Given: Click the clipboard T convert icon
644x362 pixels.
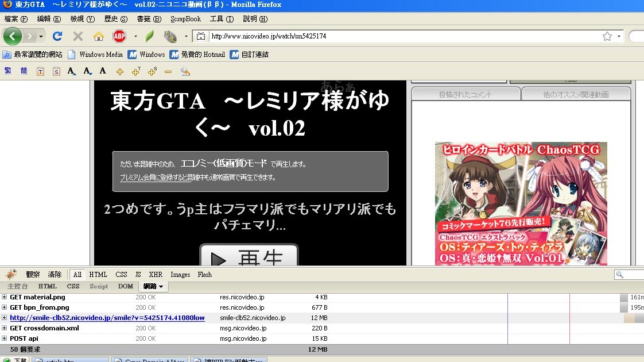Looking at the screenshot, I should [x=40, y=72].
